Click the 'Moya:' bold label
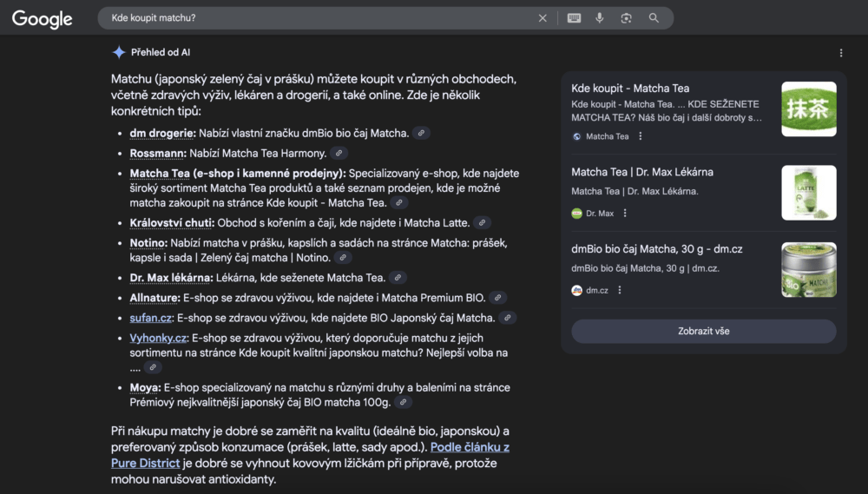Viewport: 868px width, 494px height. click(x=145, y=388)
